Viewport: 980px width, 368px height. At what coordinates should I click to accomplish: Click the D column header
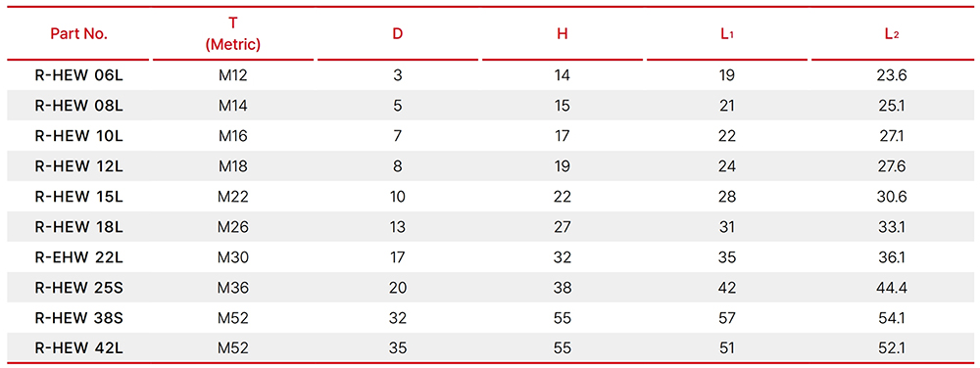[x=398, y=33]
